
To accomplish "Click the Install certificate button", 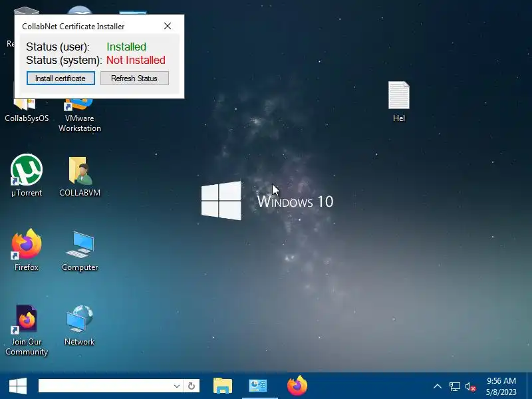I will click(x=61, y=78).
